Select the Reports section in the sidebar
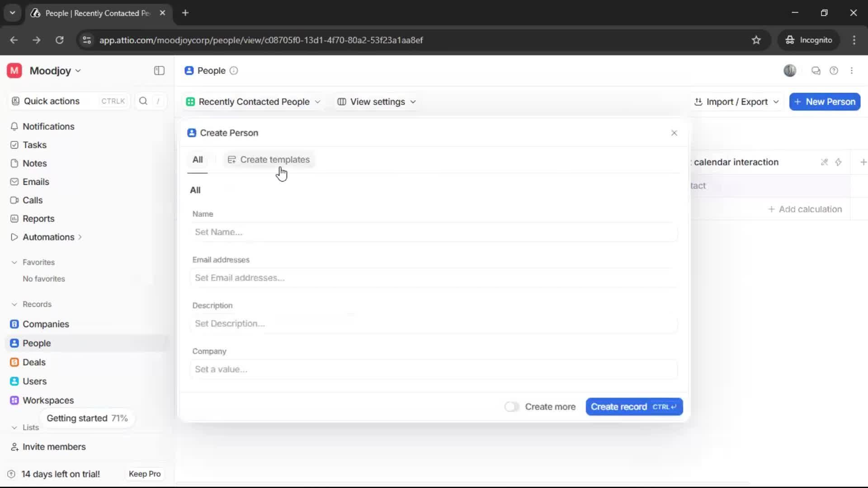This screenshot has width=868, height=488. [x=38, y=218]
